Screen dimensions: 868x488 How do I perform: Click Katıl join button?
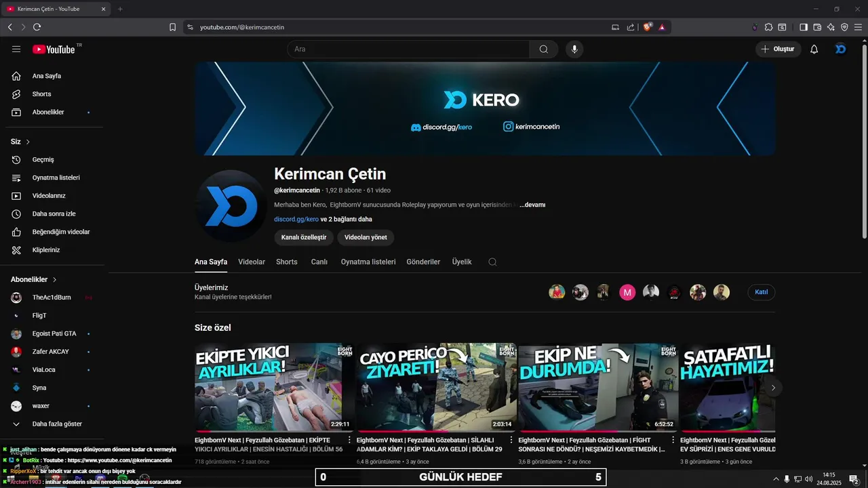[x=762, y=292]
